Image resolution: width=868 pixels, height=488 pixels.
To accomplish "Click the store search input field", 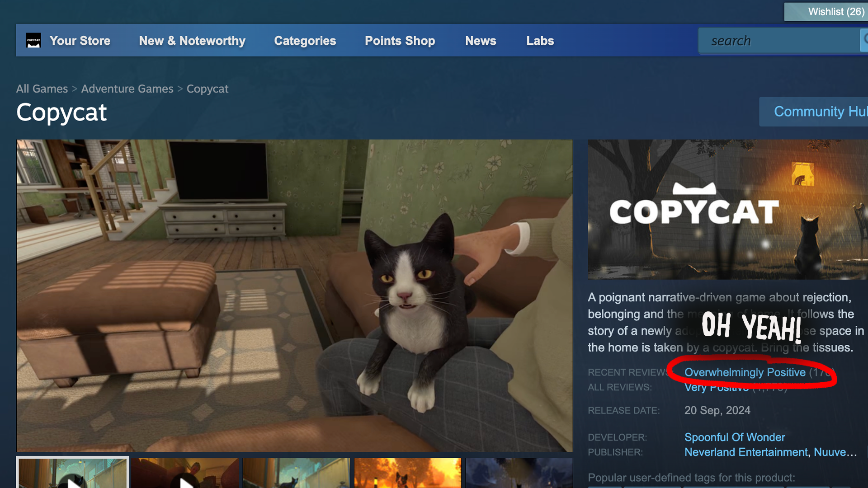I will click(x=779, y=41).
